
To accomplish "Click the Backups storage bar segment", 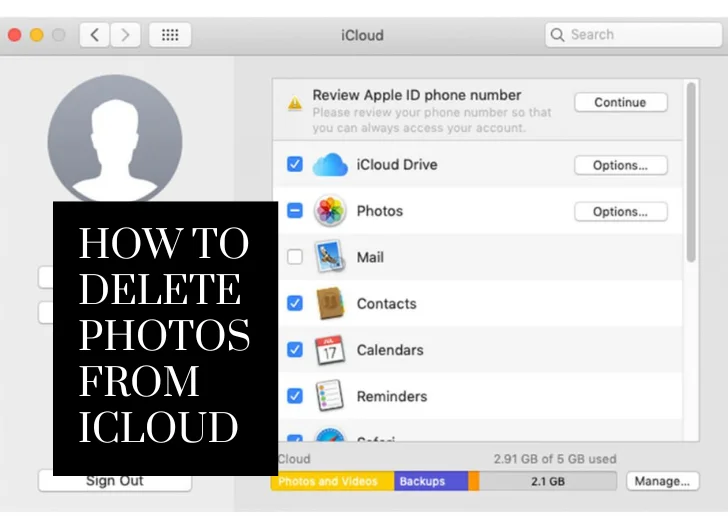I will [x=431, y=481].
